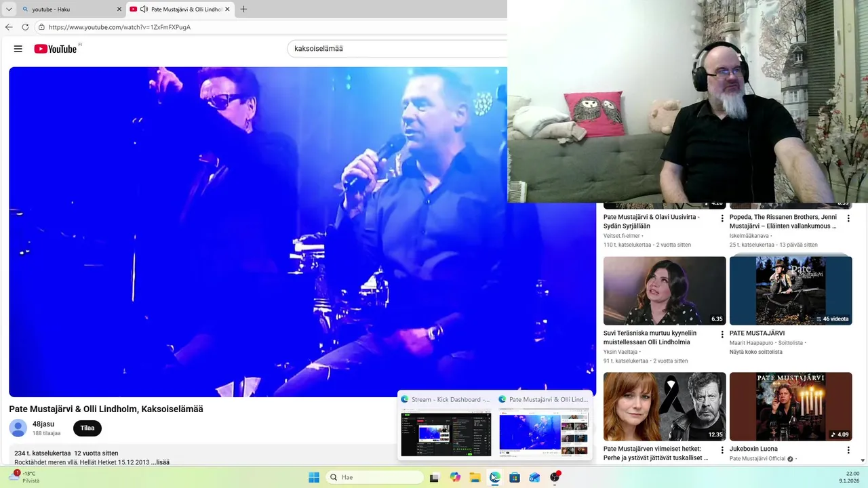
Task: Go to the YouTube home logo
Action: (56, 49)
